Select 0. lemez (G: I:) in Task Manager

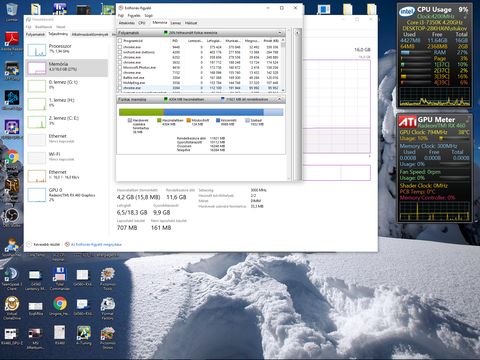pos(67,86)
